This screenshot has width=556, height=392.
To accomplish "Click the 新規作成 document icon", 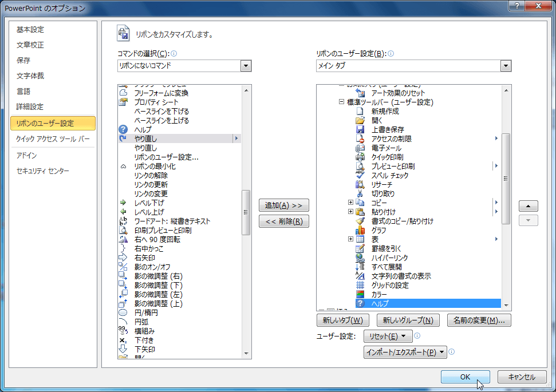I will click(360, 111).
